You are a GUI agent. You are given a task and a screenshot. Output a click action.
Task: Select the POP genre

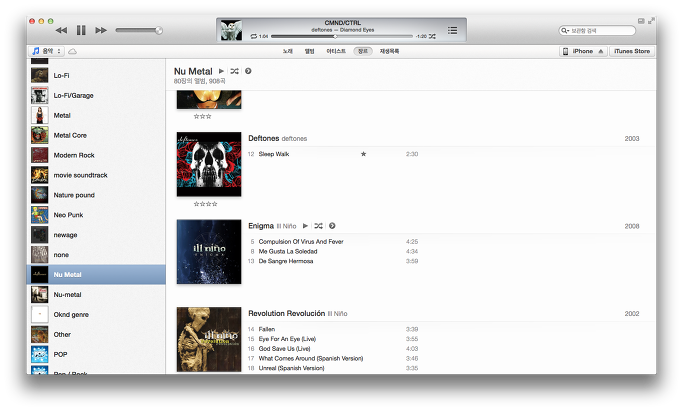point(96,354)
